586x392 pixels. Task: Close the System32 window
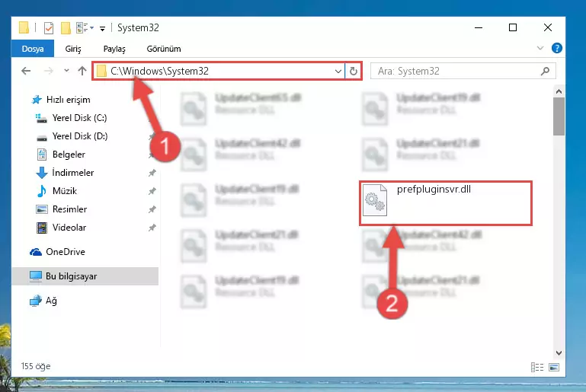(547, 27)
